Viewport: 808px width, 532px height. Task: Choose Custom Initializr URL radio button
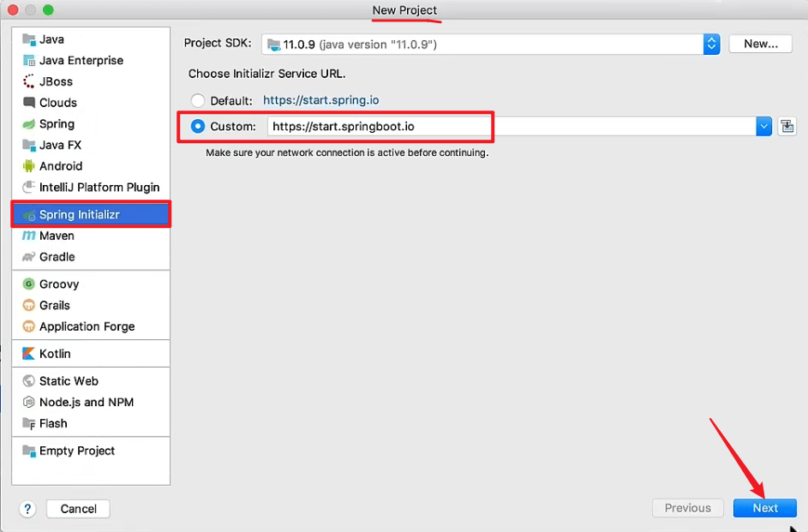pyautogui.click(x=198, y=126)
